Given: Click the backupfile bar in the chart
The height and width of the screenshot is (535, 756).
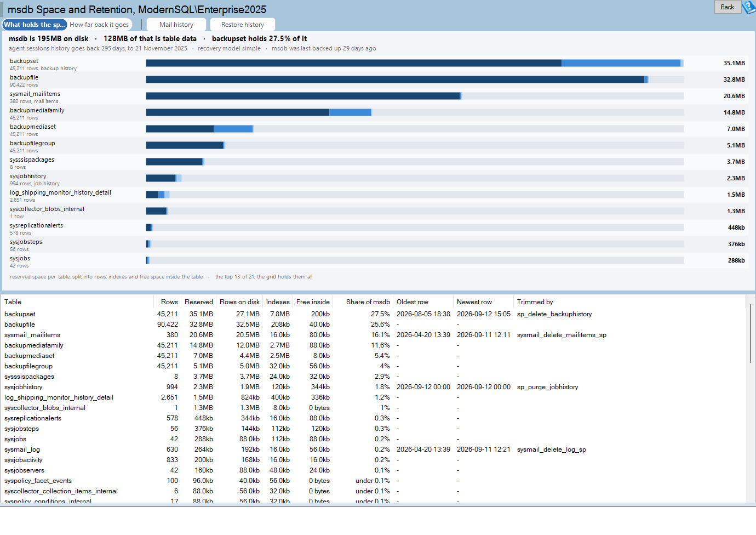Looking at the screenshot, I should tap(397, 79).
